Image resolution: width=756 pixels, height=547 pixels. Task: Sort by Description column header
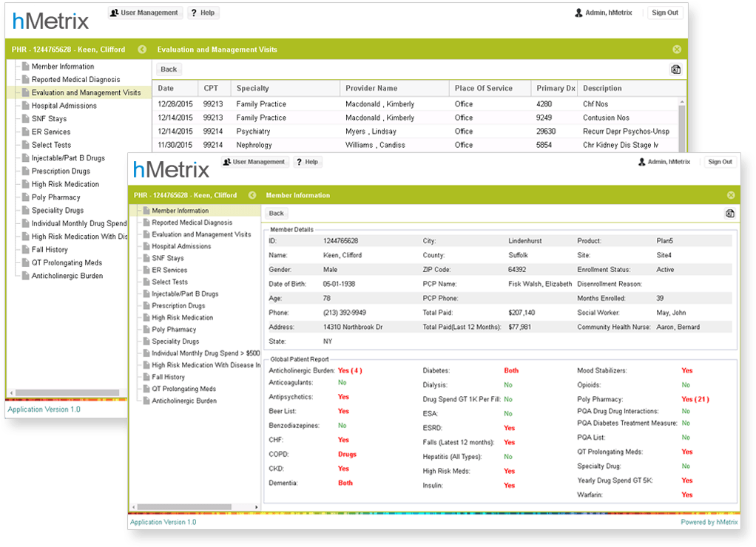(x=632, y=88)
